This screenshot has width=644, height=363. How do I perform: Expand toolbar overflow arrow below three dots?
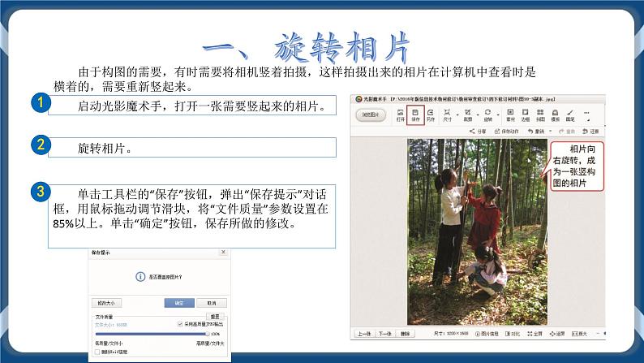588,120
